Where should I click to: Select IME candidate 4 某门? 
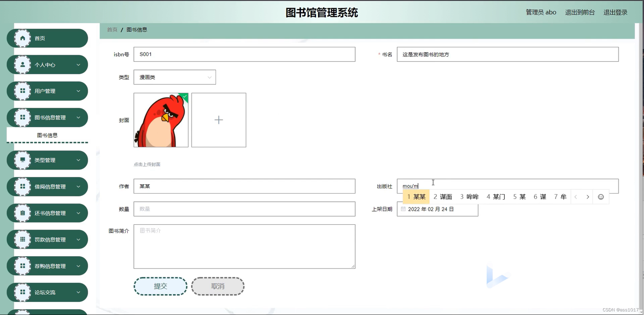tap(496, 197)
